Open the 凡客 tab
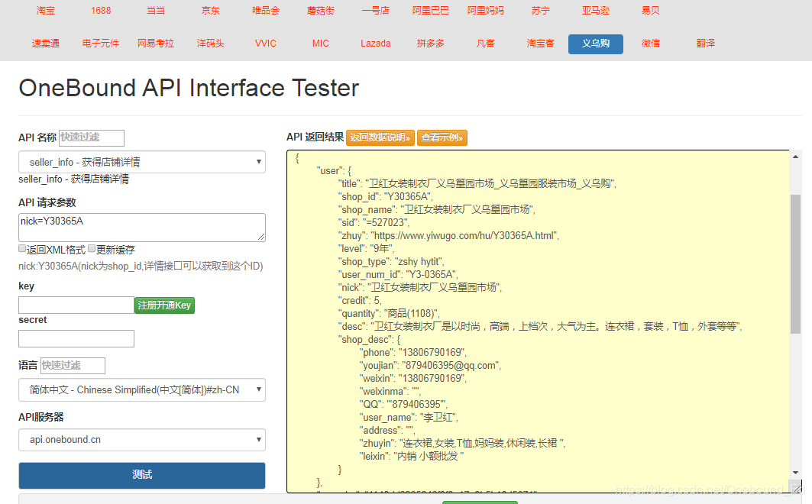 coord(485,44)
